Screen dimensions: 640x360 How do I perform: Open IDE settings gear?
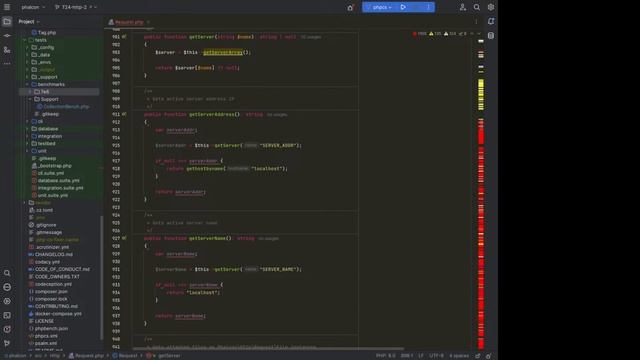pyautogui.click(x=491, y=7)
